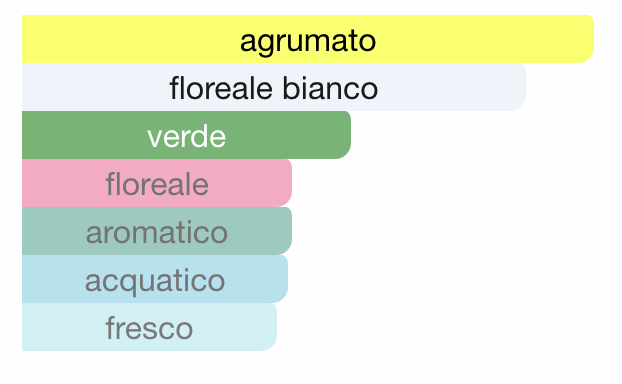622x384 pixels.
Task: Click the acquatico text label
Action: (155, 282)
